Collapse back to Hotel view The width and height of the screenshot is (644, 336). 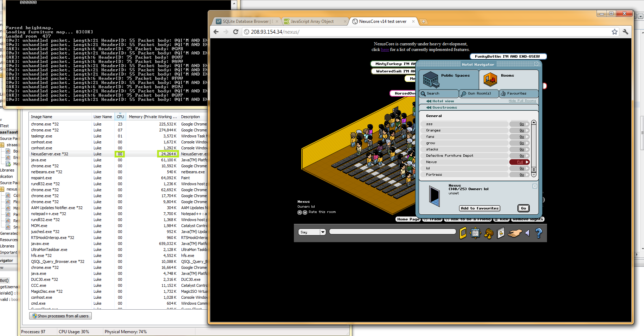pos(440,101)
